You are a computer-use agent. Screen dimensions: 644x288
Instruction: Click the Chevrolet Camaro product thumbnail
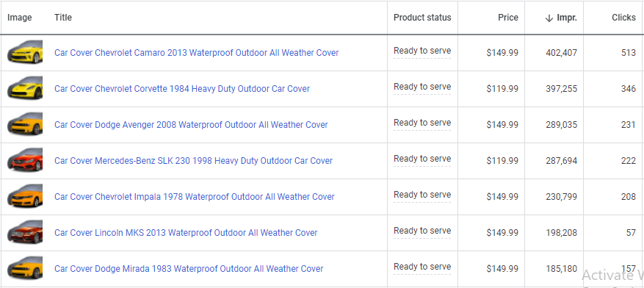pos(25,52)
